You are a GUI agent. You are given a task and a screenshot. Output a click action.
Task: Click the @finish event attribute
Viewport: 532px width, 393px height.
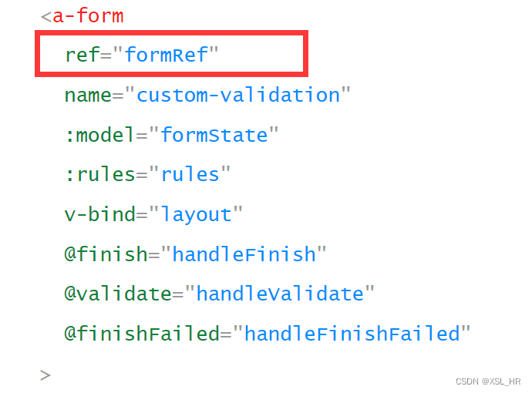[106, 254]
